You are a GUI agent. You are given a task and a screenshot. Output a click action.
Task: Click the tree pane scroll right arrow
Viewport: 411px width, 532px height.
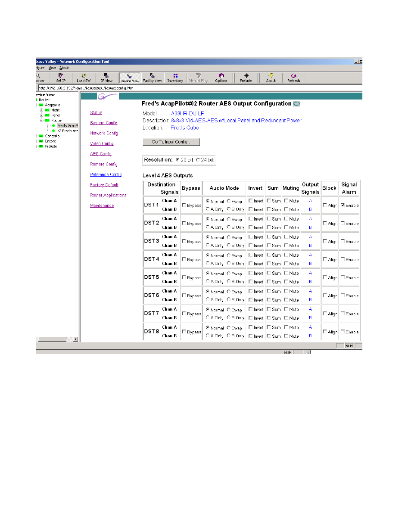(76, 339)
